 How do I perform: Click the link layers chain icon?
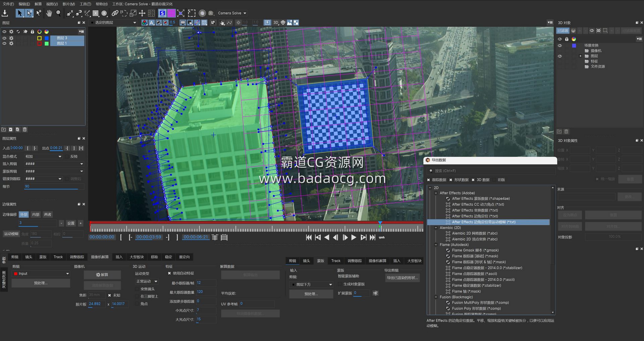(115, 13)
